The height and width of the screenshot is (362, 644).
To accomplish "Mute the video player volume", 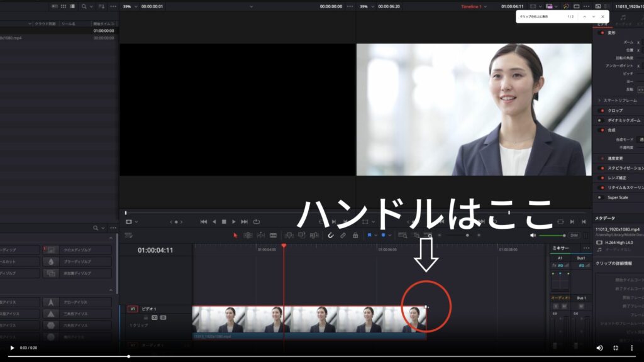I will pos(599,348).
